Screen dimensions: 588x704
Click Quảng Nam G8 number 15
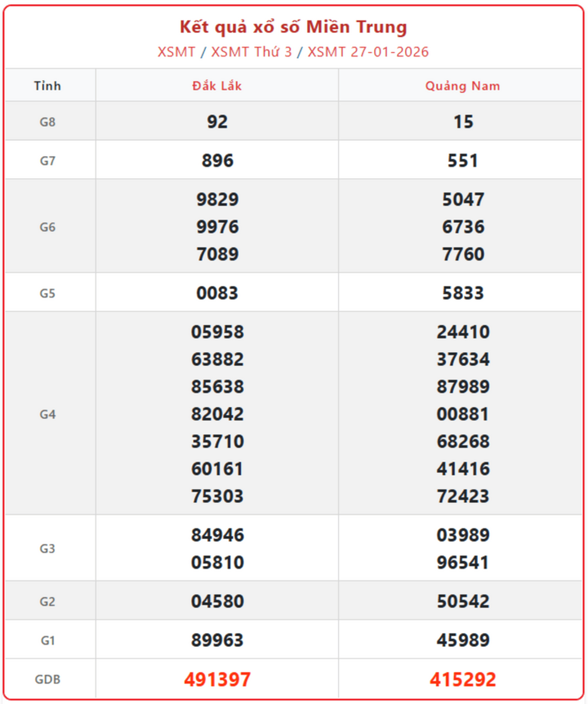pos(462,122)
